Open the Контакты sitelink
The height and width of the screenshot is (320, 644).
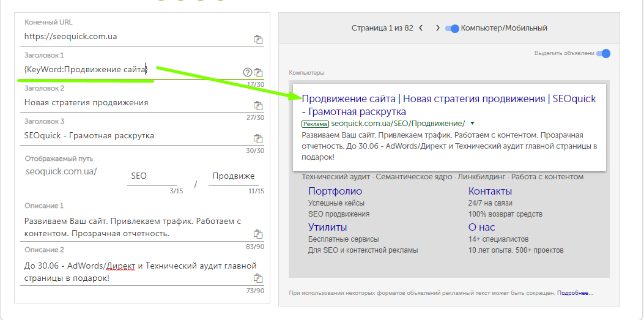pyautogui.click(x=490, y=191)
